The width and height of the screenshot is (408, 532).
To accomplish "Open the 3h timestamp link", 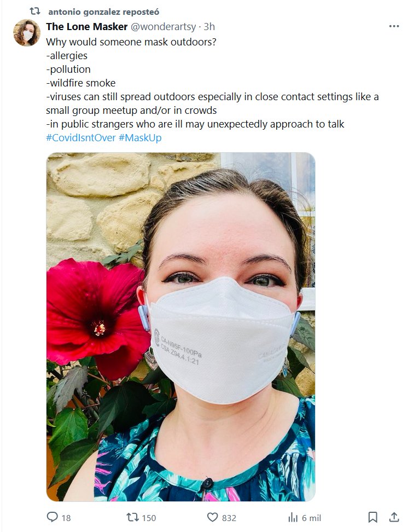I will click(209, 26).
